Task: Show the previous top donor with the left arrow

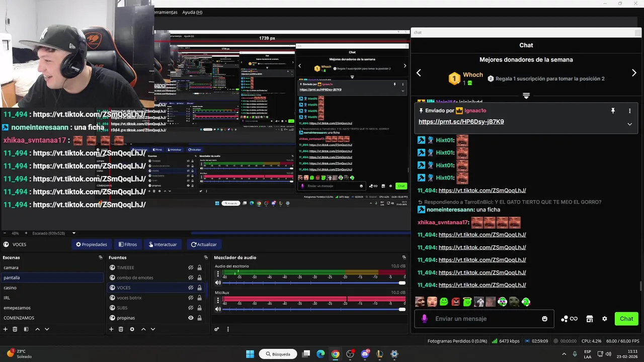Action: [419, 73]
